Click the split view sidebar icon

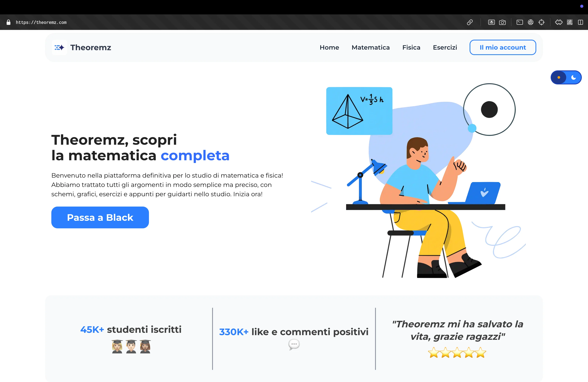point(580,22)
